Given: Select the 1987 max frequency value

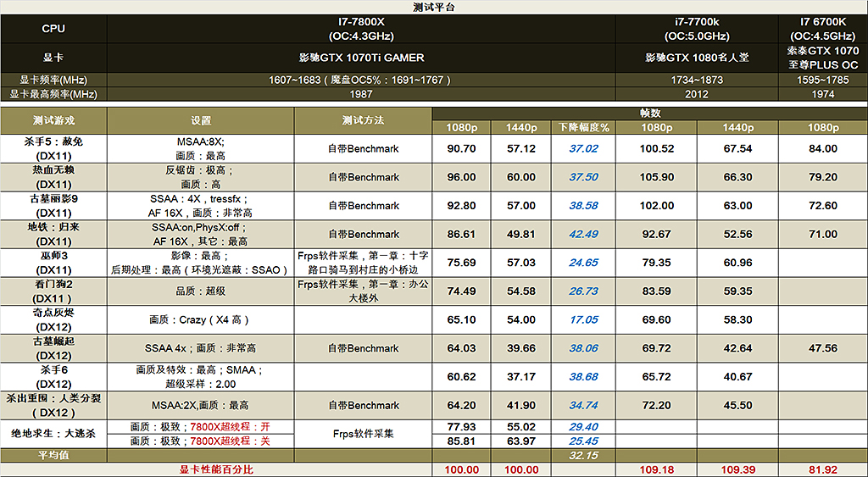Looking at the screenshot, I should (x=361, y=94).
